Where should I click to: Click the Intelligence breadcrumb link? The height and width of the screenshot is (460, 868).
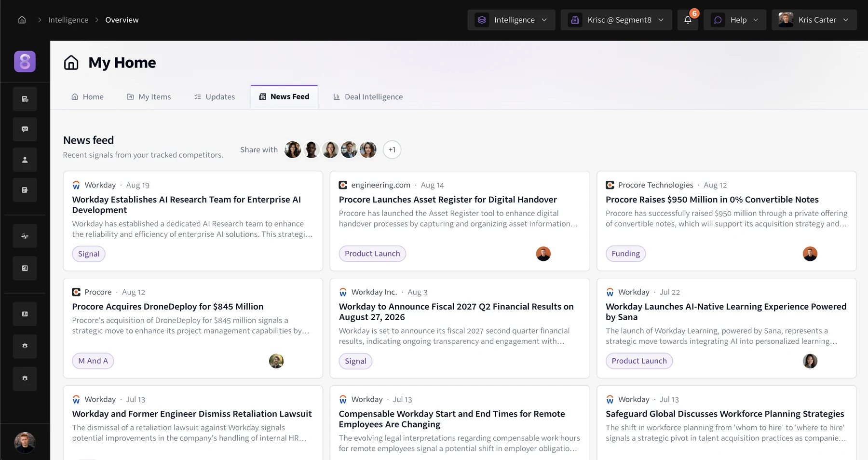[x=68, y=20]
